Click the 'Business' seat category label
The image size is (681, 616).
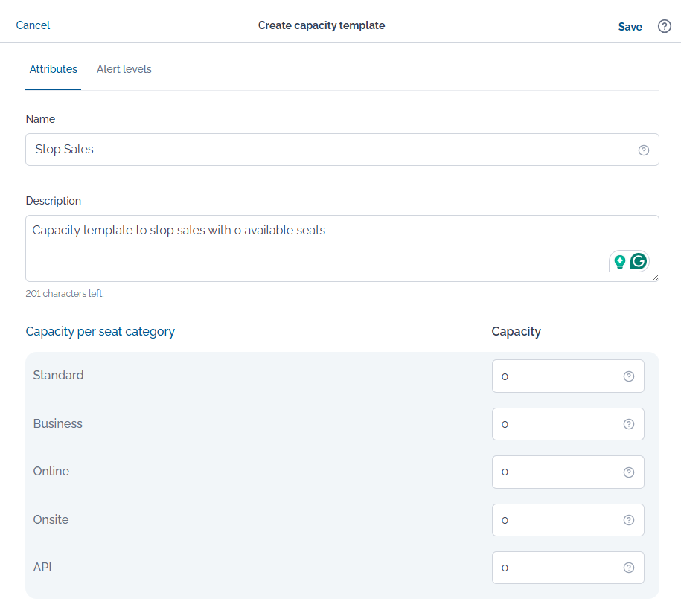point(58,424)
